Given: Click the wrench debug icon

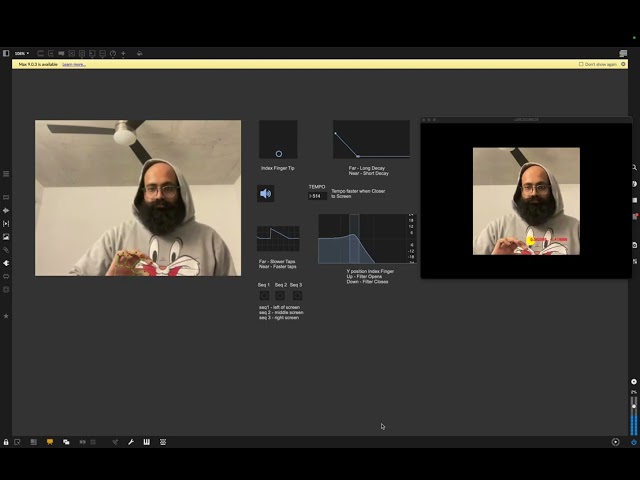Looking at the screenshot, I should pos(131,442).
